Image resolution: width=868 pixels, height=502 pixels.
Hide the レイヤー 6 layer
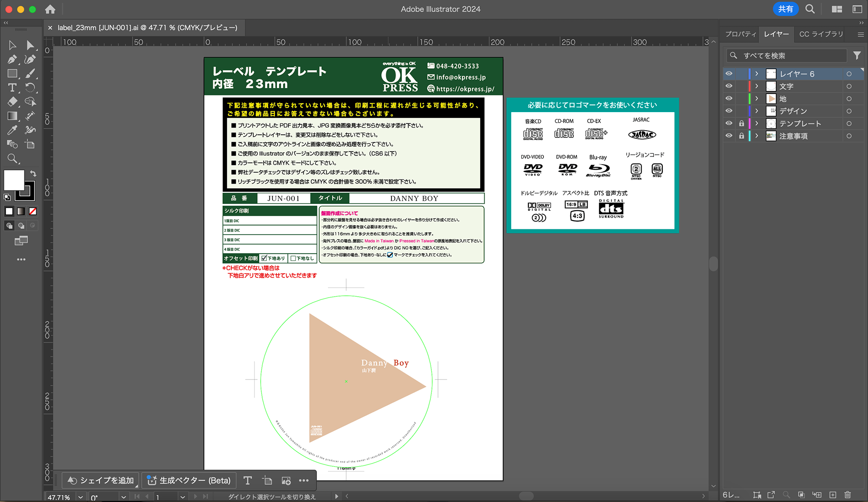coord(729,74)
